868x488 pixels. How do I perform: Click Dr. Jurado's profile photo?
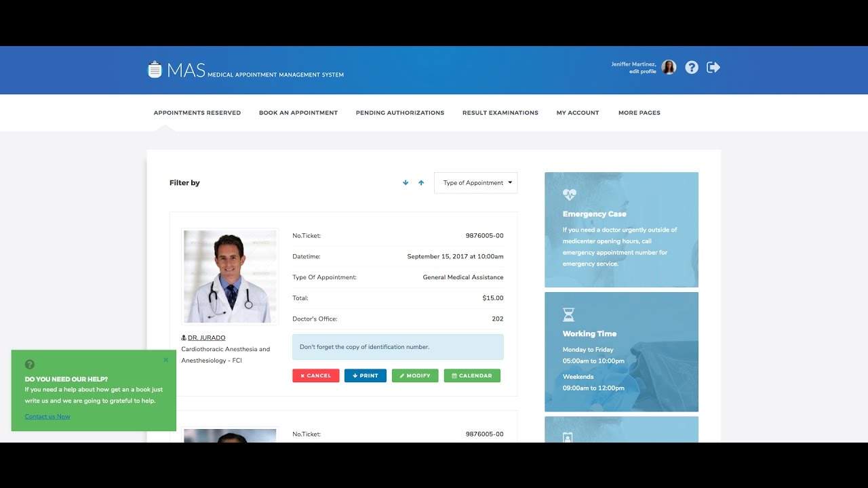(x=230, y=277)
